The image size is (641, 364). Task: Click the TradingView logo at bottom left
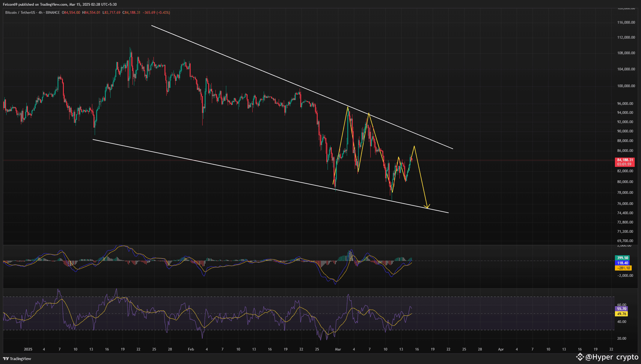tap(17, 359)
